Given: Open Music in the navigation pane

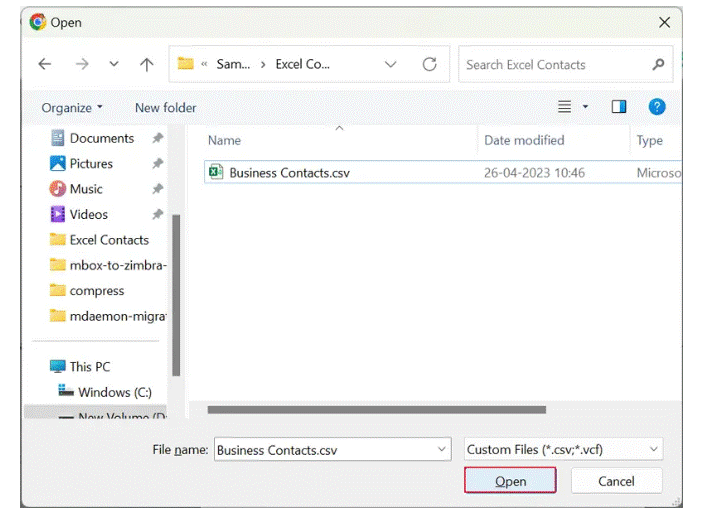Looking at the screenshot, I should [x=86, y=189].
